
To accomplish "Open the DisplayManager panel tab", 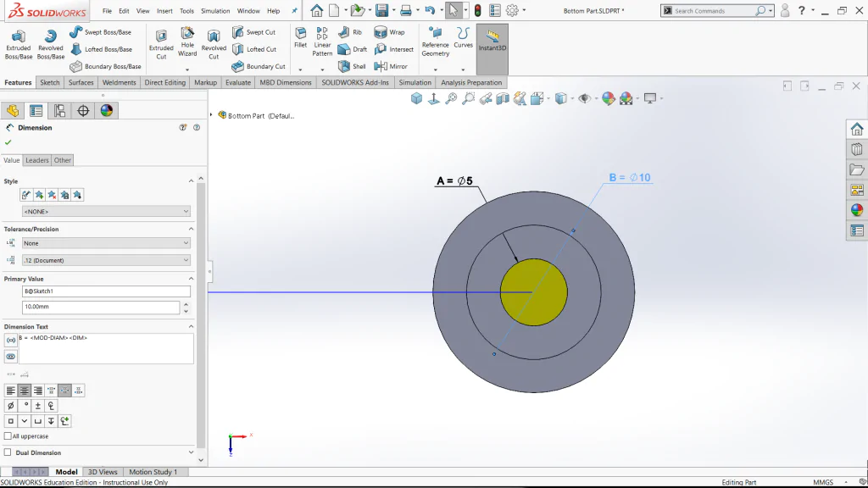I will (x=106, y=111).
